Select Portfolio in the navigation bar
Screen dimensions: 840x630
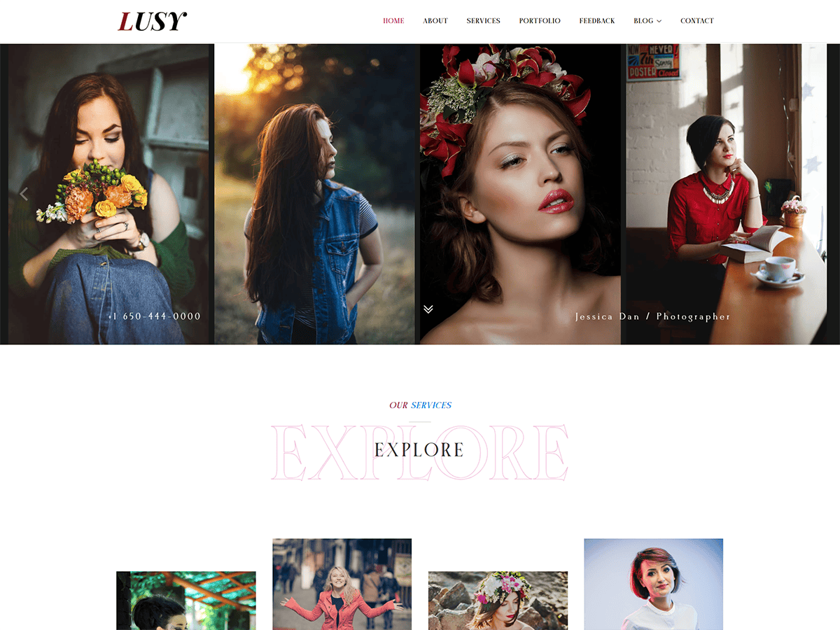[540, 21]
